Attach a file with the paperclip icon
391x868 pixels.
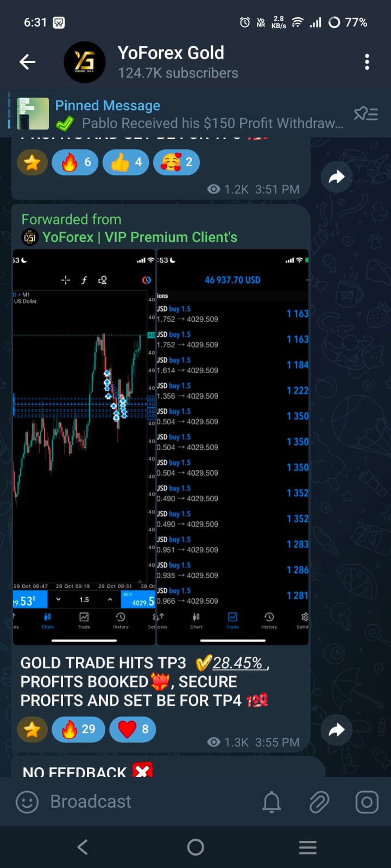319,802
